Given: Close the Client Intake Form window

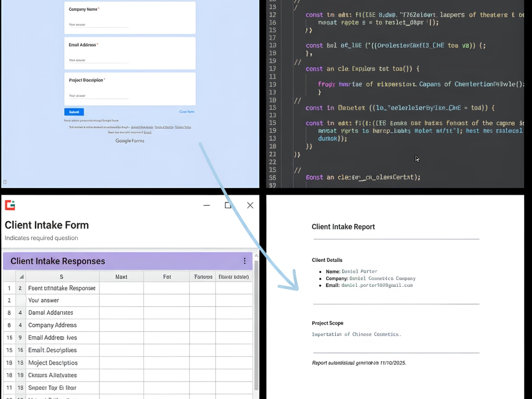Looking at the screenshot, I should [x=250, y=205].
